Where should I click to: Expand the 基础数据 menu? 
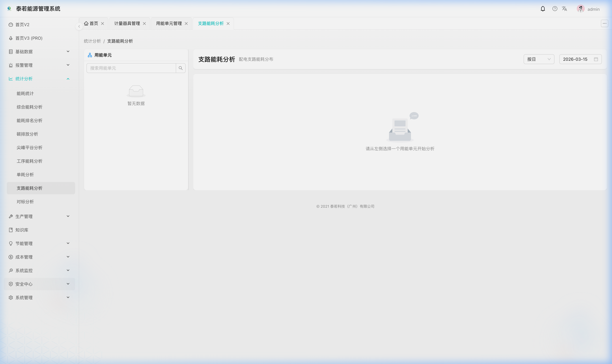pos(39,51)
